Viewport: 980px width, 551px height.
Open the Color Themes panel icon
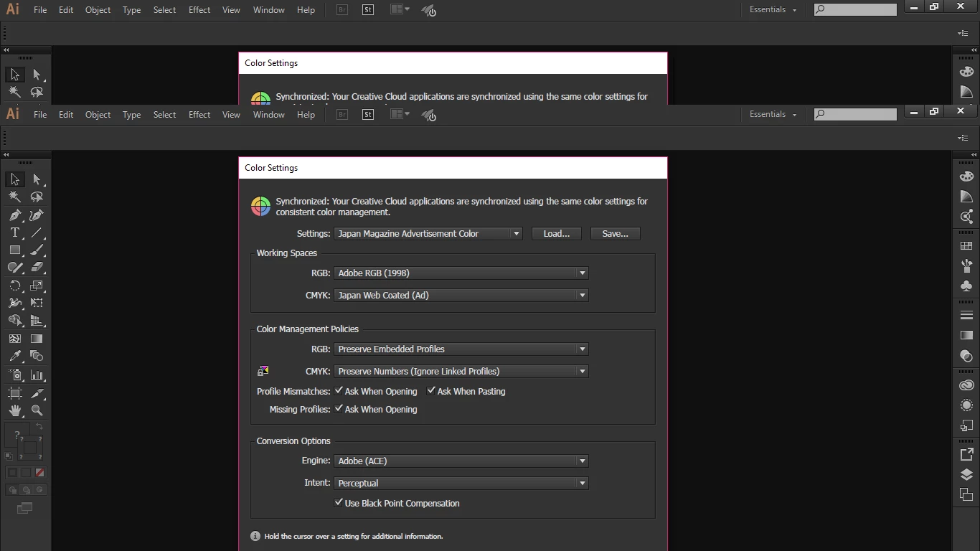click(x=966, y=217)
